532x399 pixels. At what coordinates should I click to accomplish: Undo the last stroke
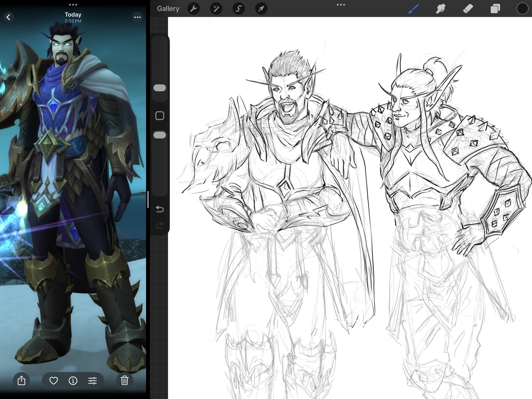[160, 209]
